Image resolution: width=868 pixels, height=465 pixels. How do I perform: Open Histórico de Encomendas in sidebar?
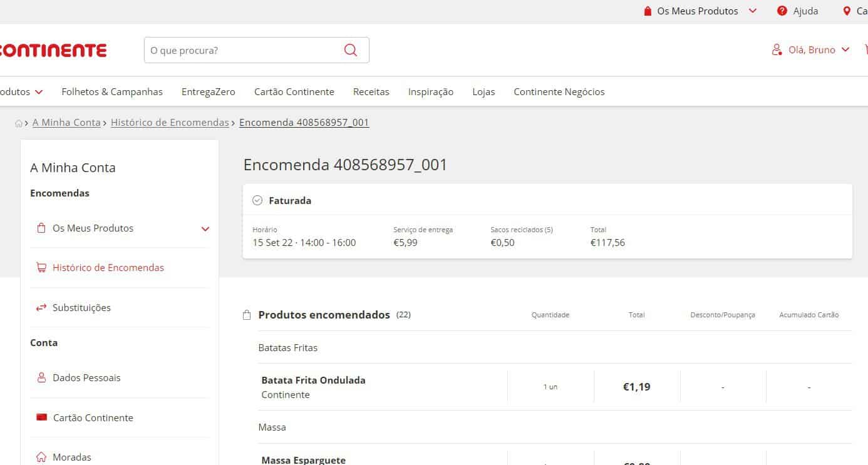click(x=108, y=268)
